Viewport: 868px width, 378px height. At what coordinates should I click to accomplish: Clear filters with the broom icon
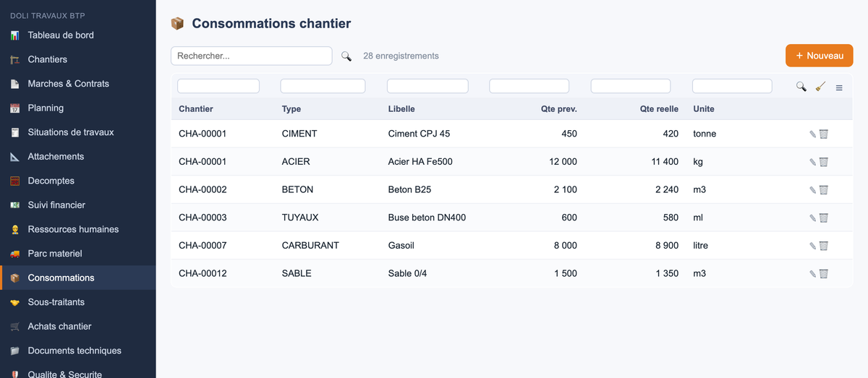coord(820,87)
